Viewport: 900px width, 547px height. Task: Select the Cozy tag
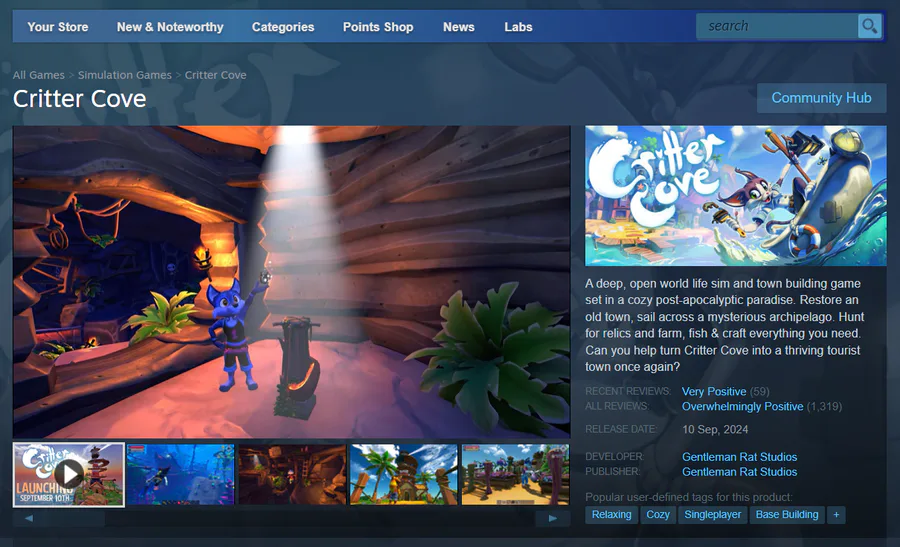(658, 515)
